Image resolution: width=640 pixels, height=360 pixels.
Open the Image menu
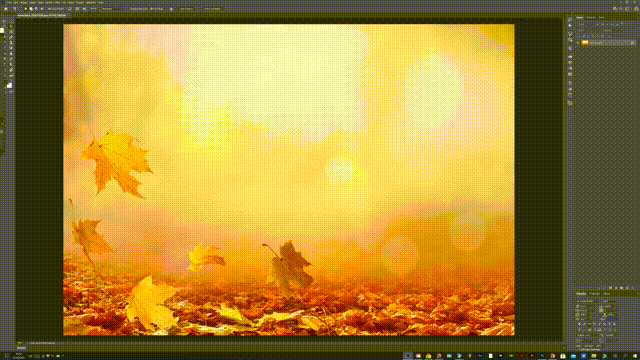[23, 2]
